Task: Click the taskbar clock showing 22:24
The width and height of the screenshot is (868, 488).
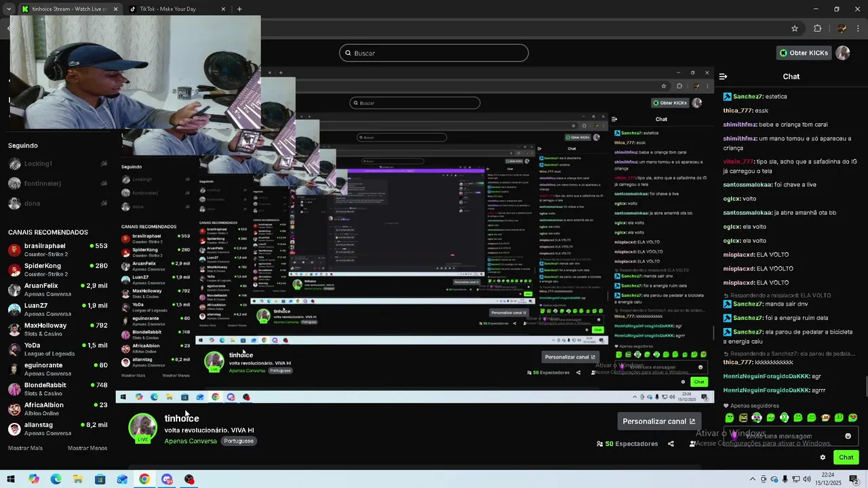Action: (828, 479)
